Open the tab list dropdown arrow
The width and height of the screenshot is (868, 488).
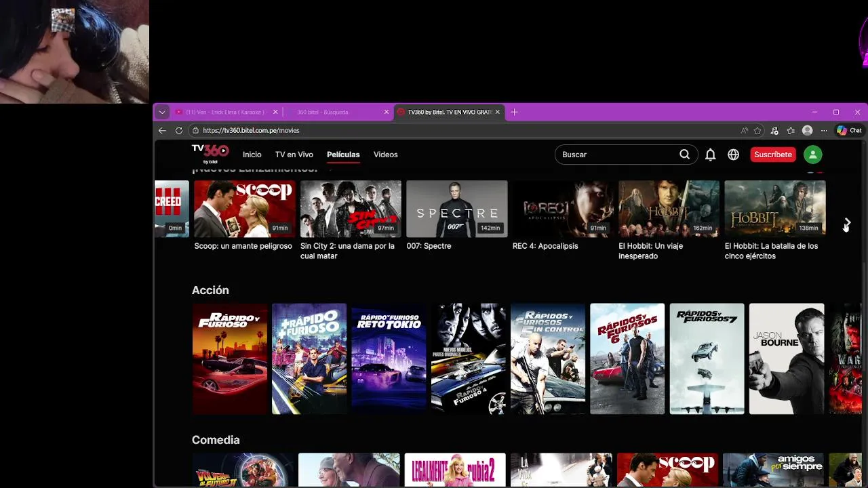tap(162, 112)
